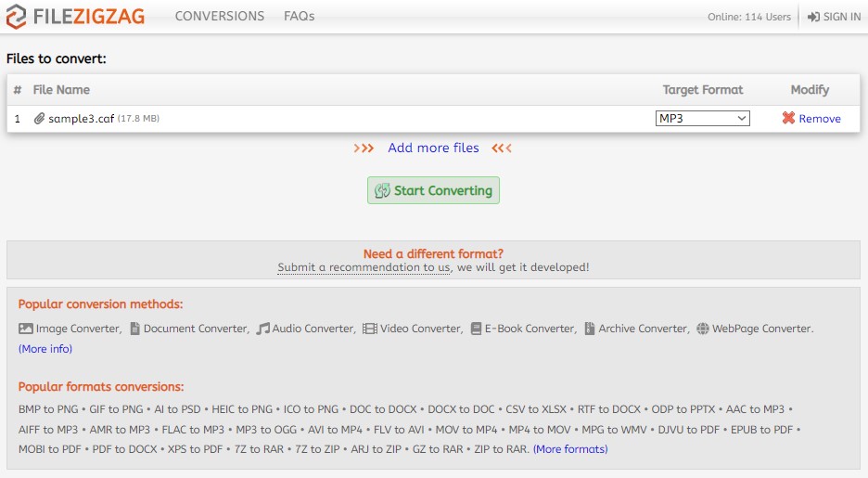Select DOC to DOCX conversion

point(383,409)
